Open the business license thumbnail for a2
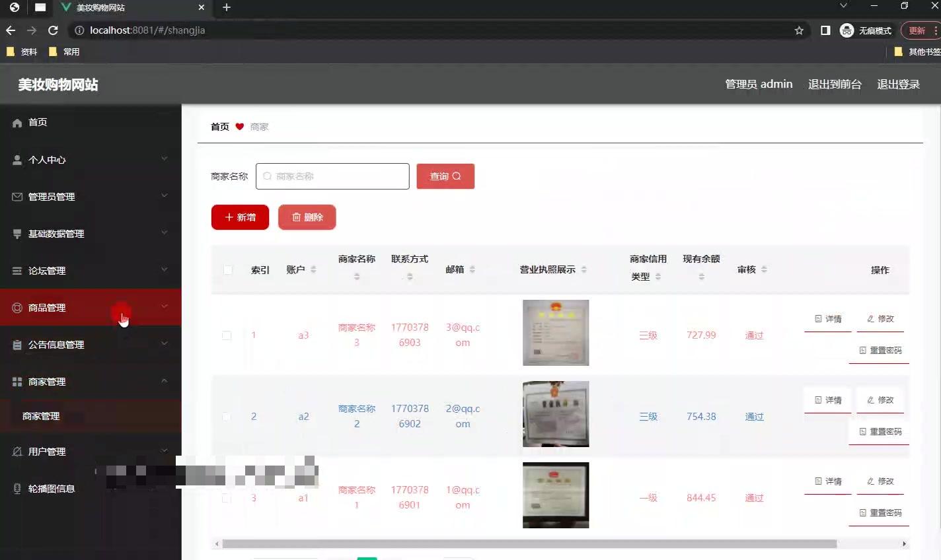 click(x=556, y=414)
